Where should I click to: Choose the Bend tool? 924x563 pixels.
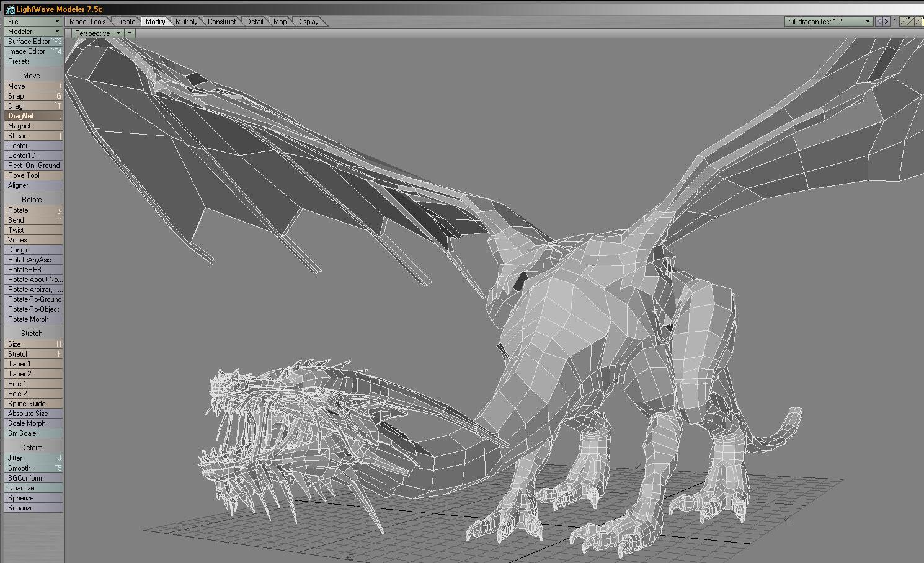coord(33,220)
